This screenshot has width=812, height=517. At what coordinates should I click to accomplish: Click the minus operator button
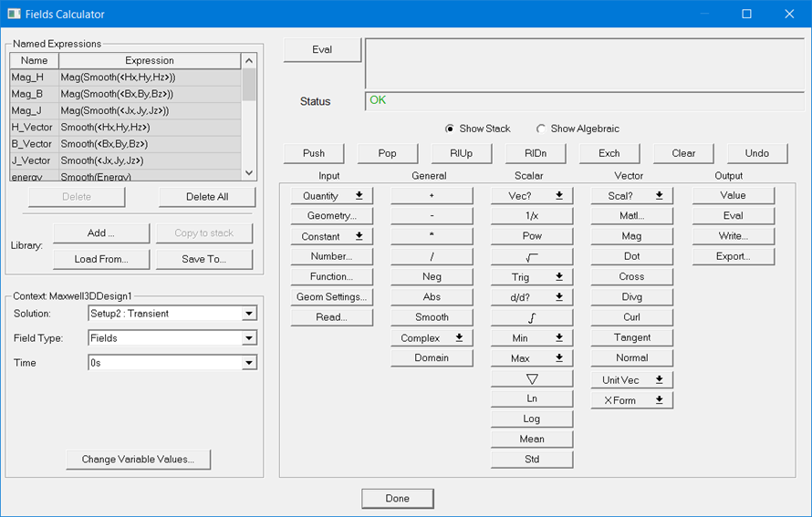(x=432, y=216)
